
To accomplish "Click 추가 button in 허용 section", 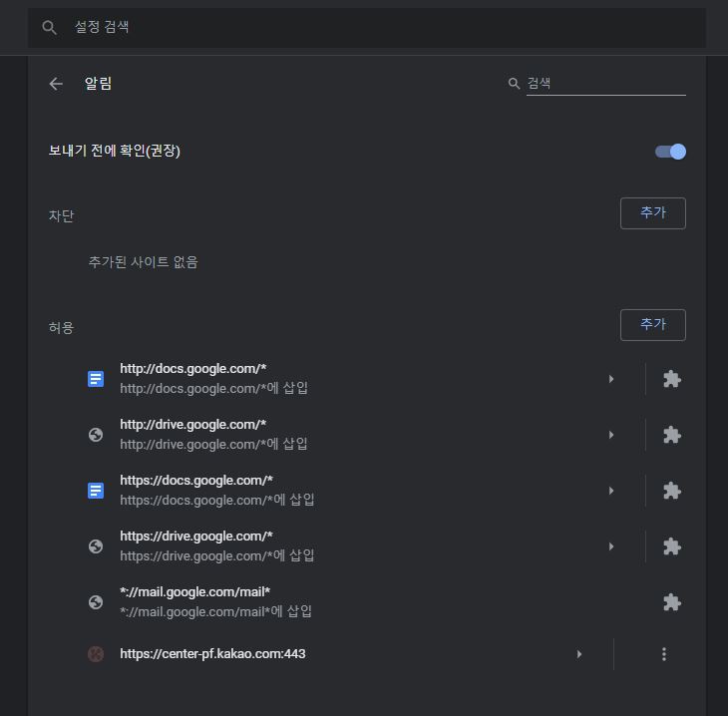I will [x=653, y=324].
